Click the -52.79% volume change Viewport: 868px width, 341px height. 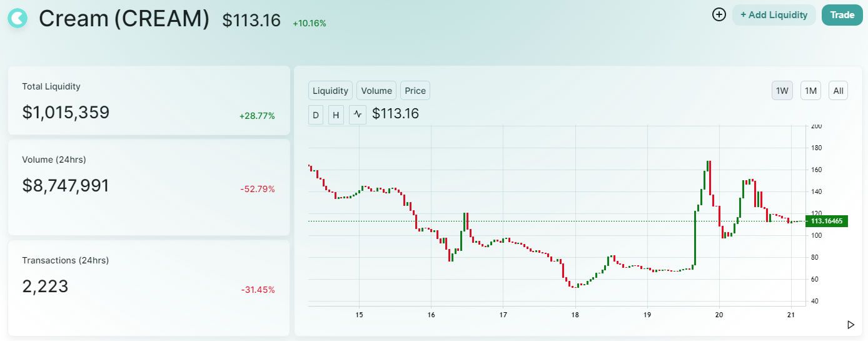pos(258,189)
